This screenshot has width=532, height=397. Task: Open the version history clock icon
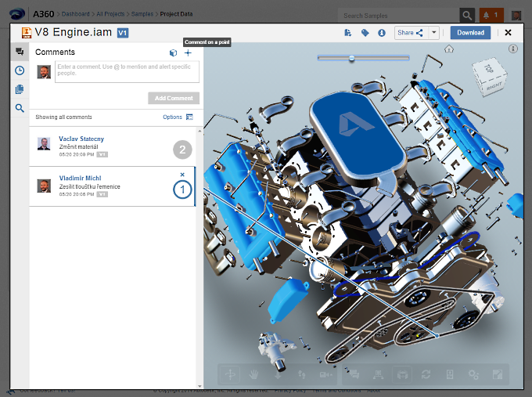[20, 70]
